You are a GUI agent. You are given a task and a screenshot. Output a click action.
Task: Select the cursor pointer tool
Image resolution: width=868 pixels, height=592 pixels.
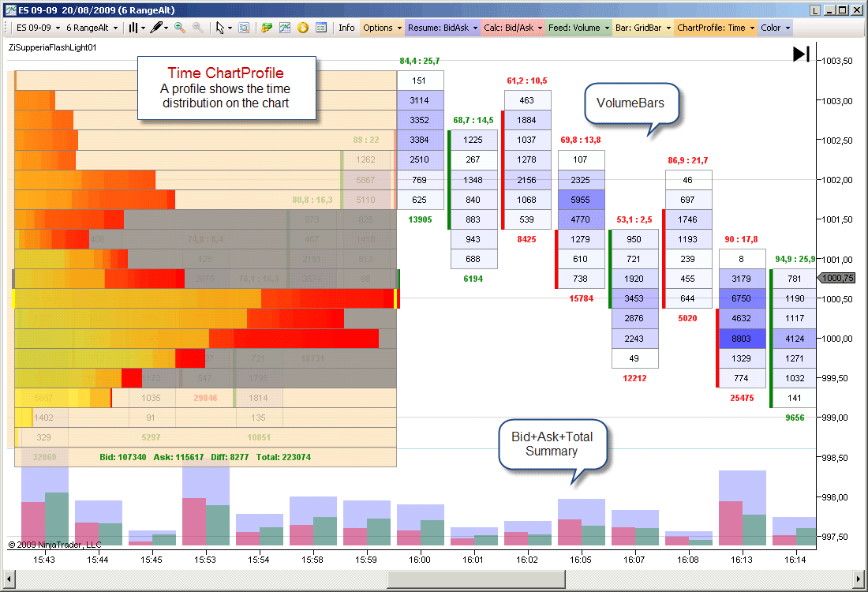[220, 28]
